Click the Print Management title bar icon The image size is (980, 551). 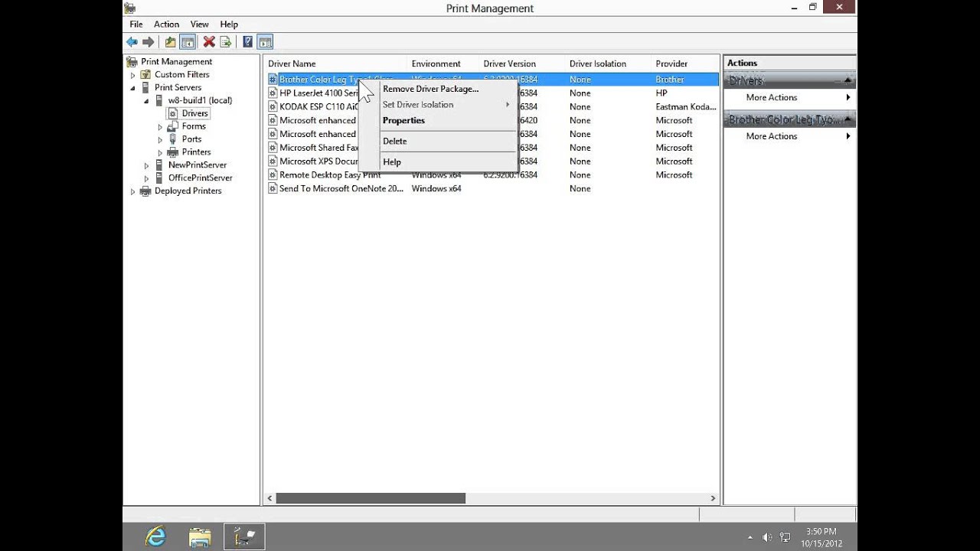(129, 8)
